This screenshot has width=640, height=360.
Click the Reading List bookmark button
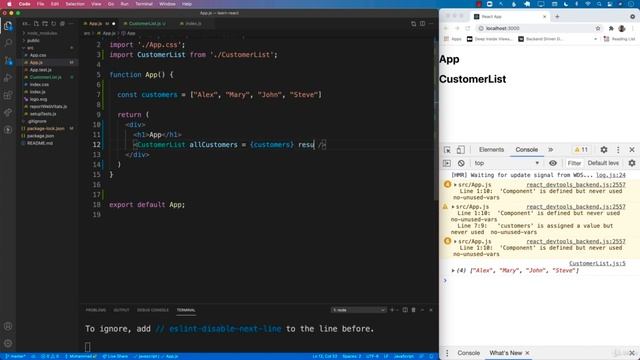tap(619, 39)
